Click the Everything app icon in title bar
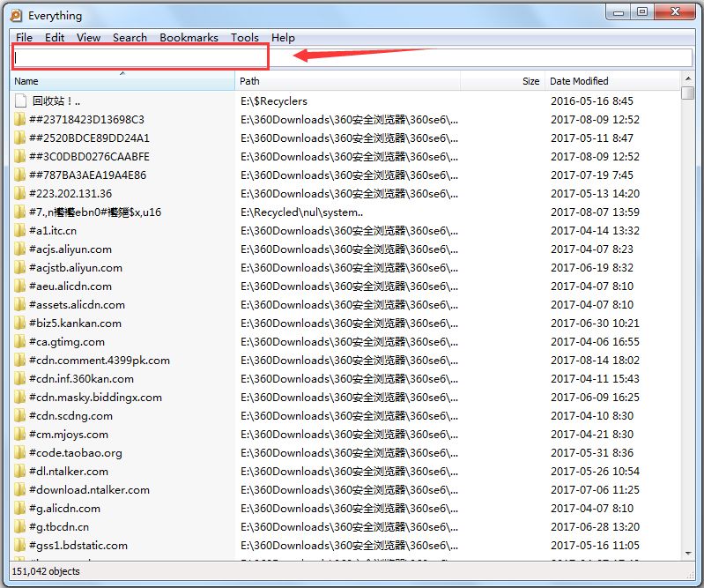This screenshot has height=588, width=704. pos(16,16)
